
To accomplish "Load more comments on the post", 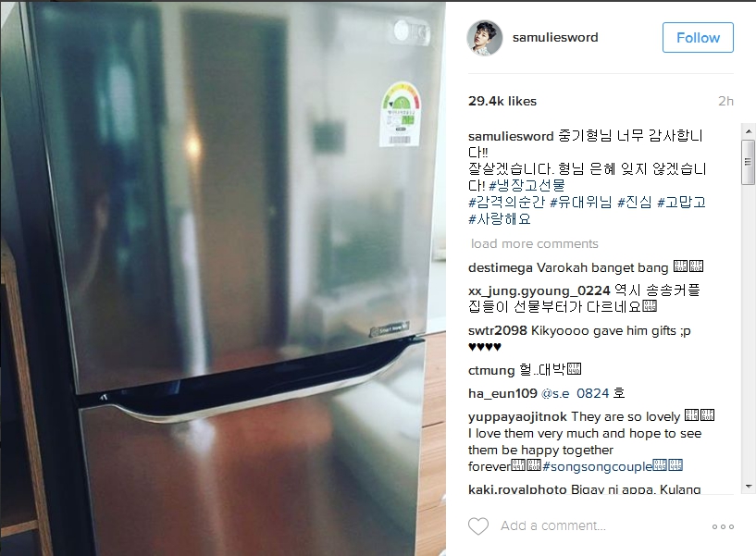I will point(534,243).
